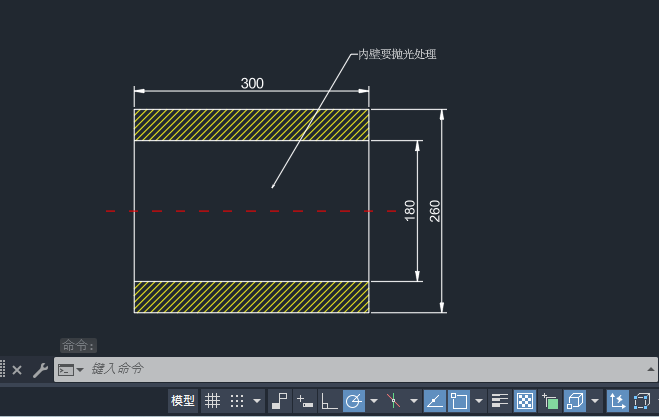Click the command line input field
The width and height of the screenshot is (659, 417).
coord(356,369)
